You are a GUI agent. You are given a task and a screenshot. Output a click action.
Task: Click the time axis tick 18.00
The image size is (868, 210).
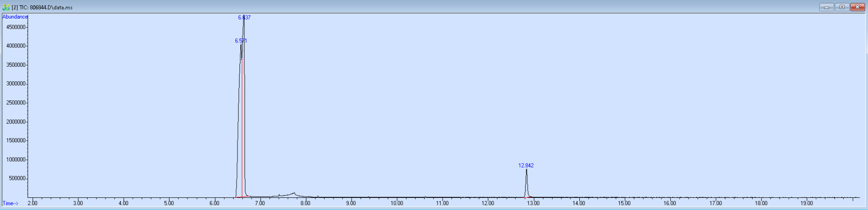tap(761, 203)
